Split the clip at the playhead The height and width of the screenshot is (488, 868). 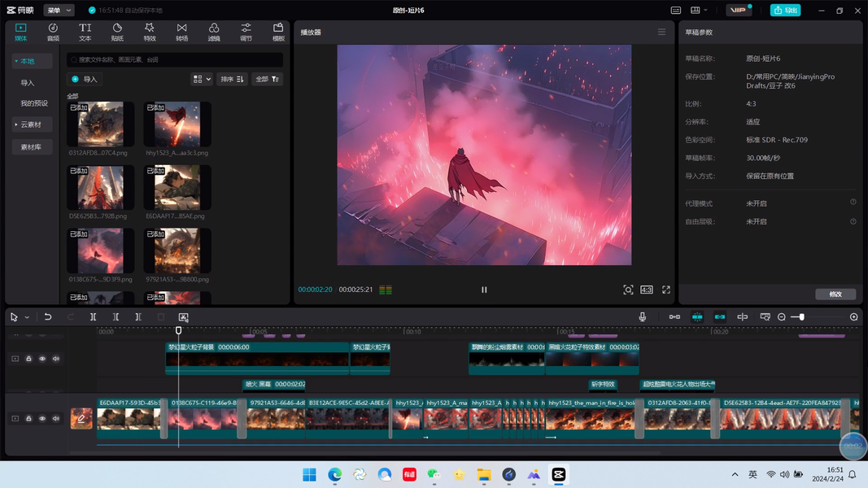pyautogui.click(x=93, y=317)
